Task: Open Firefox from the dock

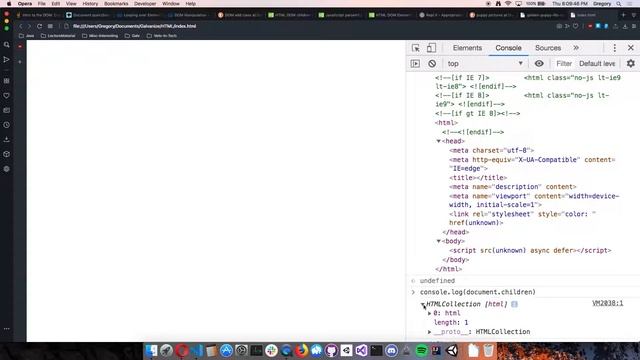Action: point(301,351)
